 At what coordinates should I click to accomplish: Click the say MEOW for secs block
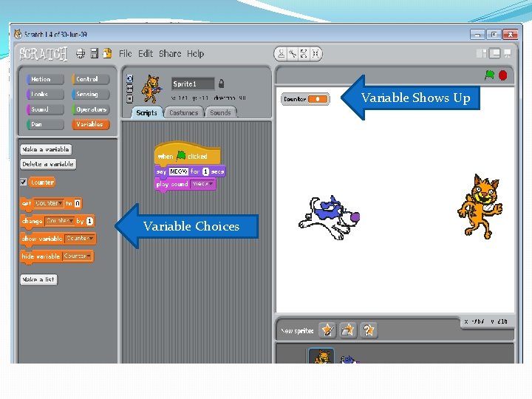190,171
